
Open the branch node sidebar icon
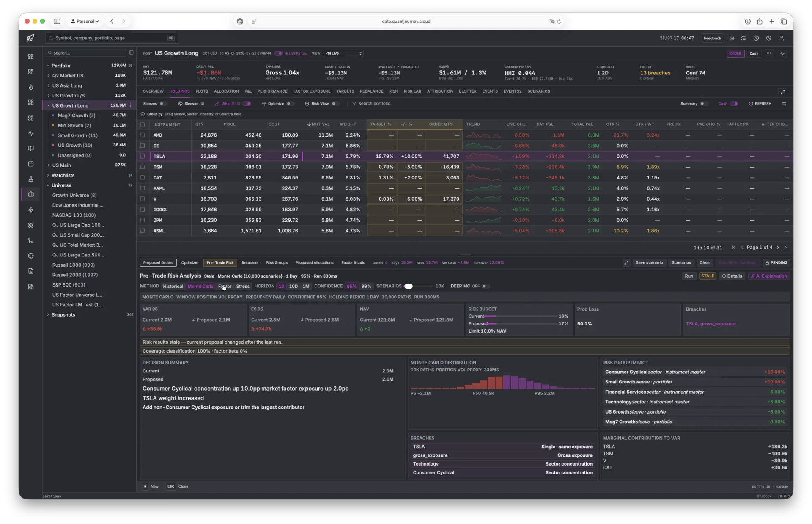pyautogui.click(x=31, y=240)
